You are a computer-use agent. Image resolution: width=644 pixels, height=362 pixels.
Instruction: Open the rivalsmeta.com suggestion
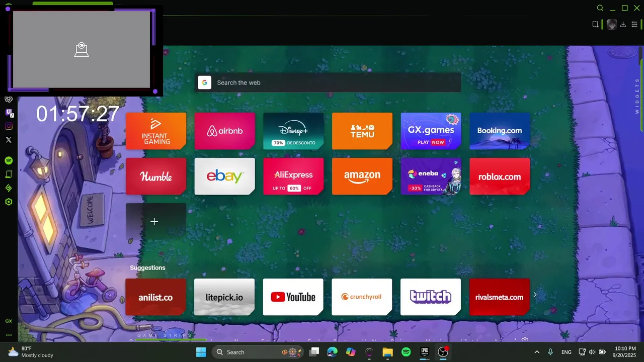click(499, 297)
